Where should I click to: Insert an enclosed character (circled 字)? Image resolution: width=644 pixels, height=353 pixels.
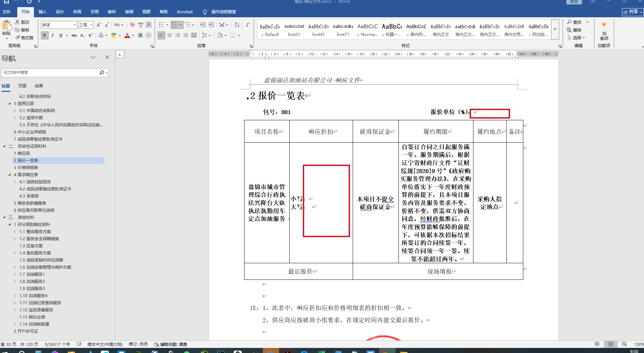149,35
